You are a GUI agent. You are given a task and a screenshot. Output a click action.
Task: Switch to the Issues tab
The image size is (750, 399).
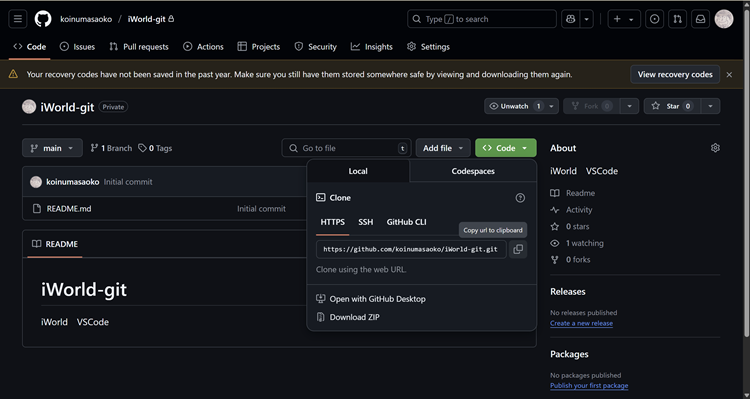[x=77, y=46]
